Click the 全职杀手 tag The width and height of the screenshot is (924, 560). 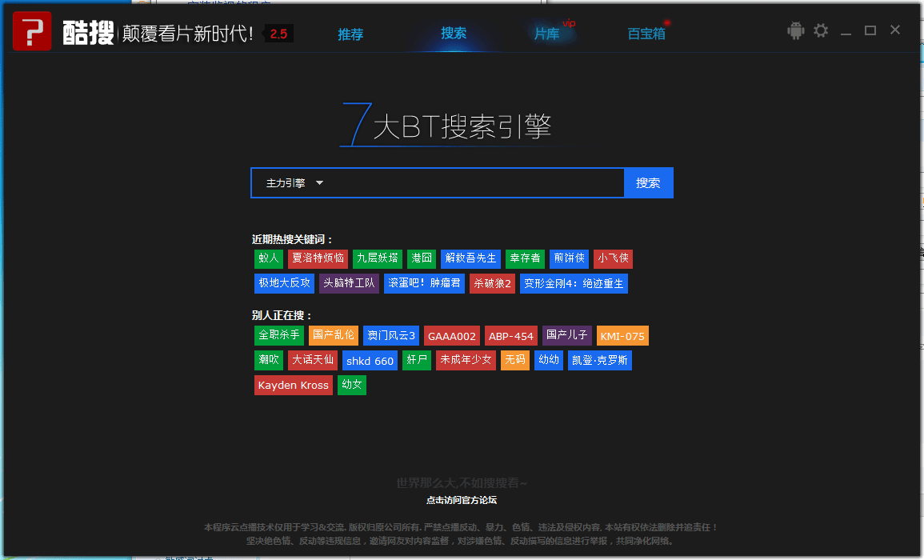279,335
